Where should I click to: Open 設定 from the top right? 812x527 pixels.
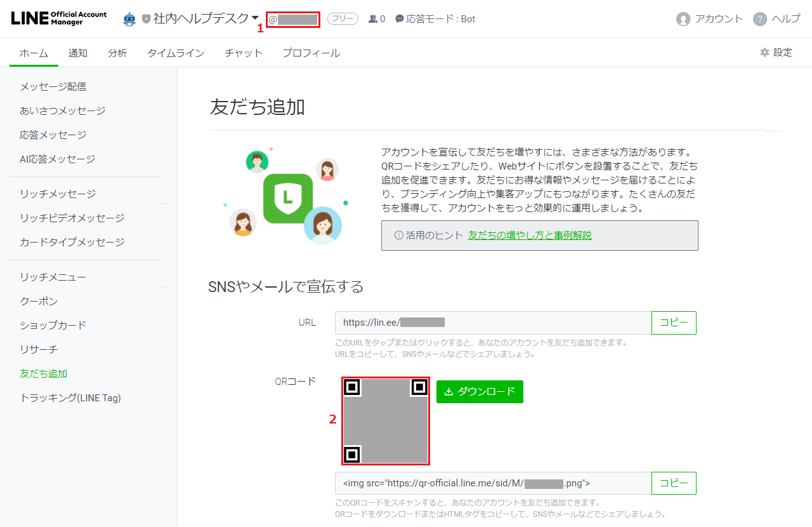coord(783,52)
